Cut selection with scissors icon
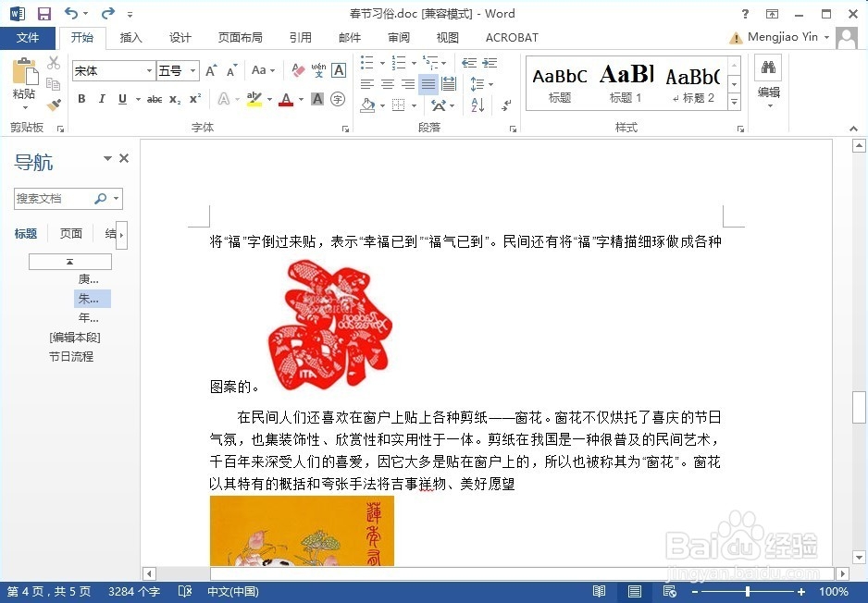Image resolution: width=868 pixels, height=603 pixels. coord(54,63)
